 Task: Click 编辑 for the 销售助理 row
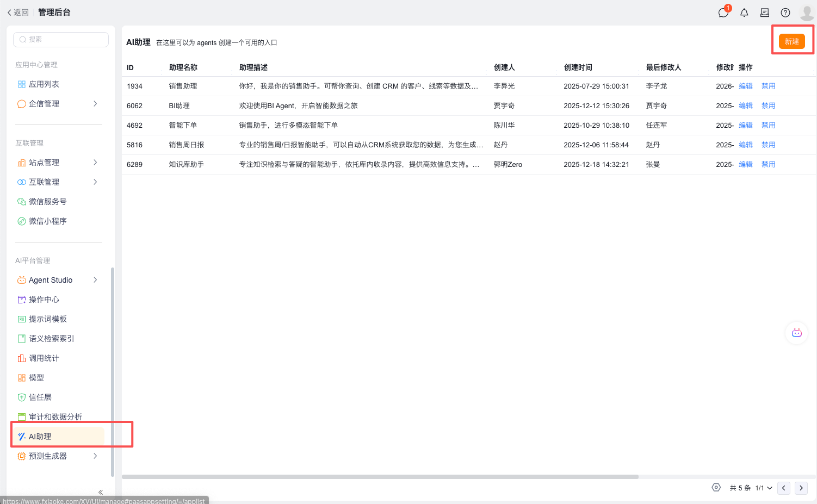pyautogui.click(x=746, y=86)
